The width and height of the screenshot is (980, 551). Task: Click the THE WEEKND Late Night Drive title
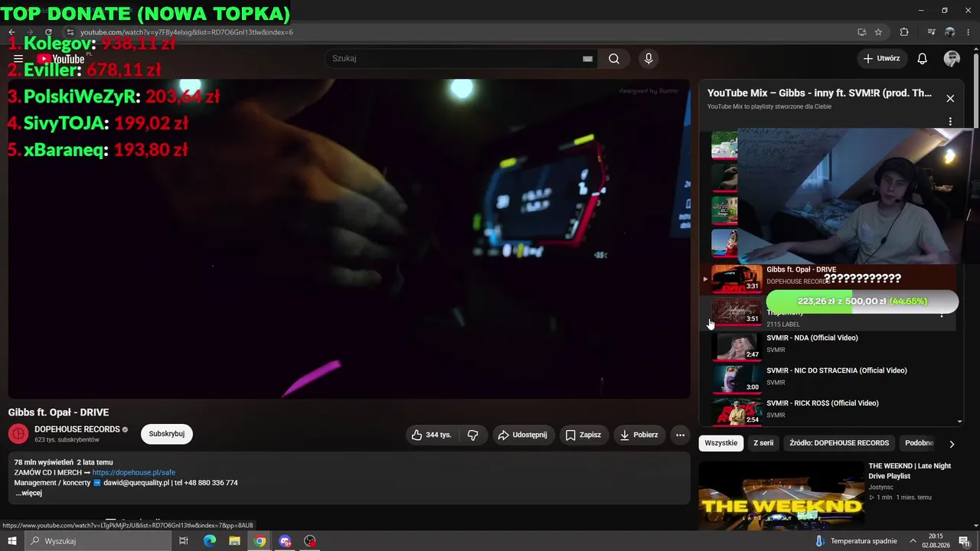pos(910,471)
